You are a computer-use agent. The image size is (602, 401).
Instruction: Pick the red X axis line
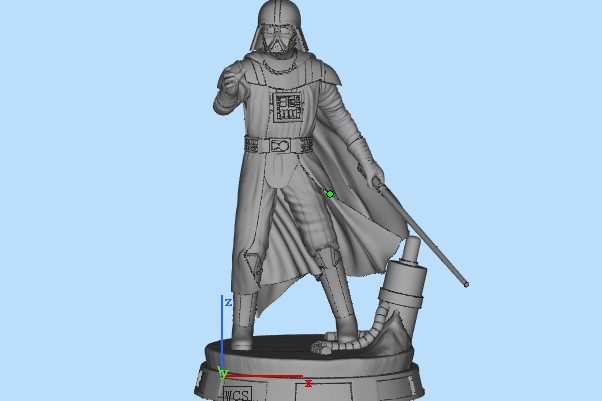tap(265, 377)
